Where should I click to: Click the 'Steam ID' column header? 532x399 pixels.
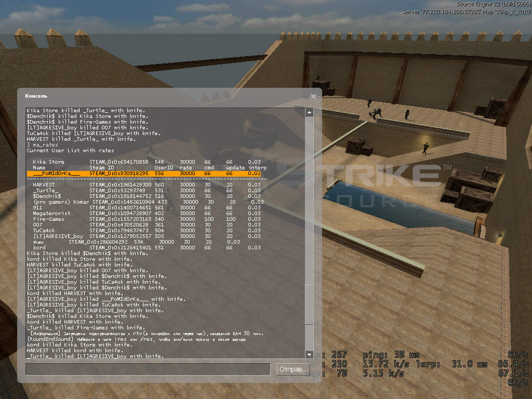pyautogui.click(x=102, y=168)
